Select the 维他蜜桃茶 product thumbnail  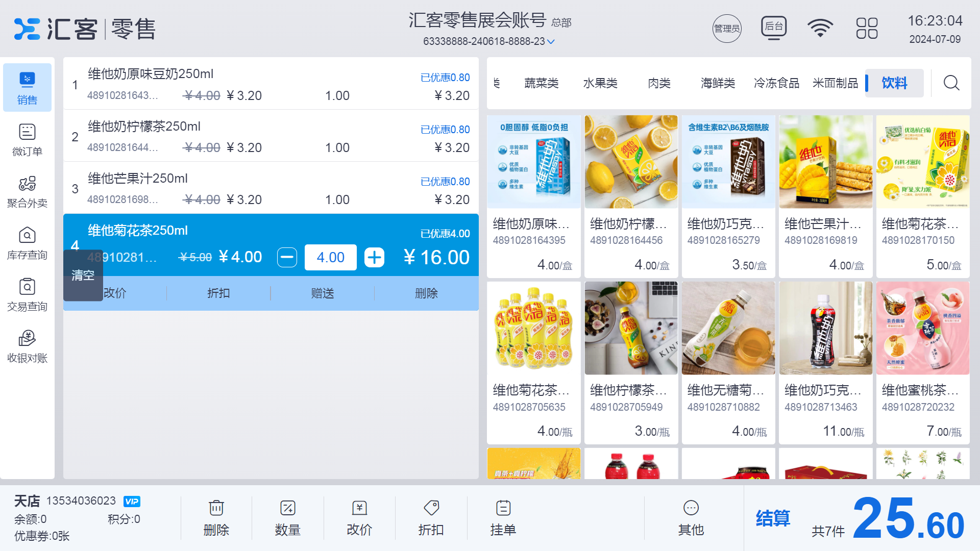click(x=922, y=328)
